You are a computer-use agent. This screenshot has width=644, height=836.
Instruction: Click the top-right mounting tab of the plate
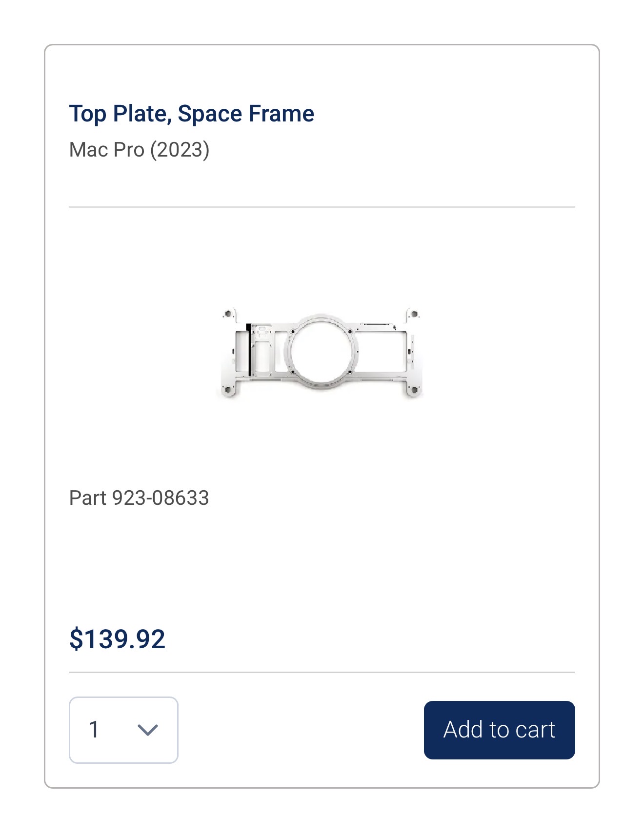413,315
